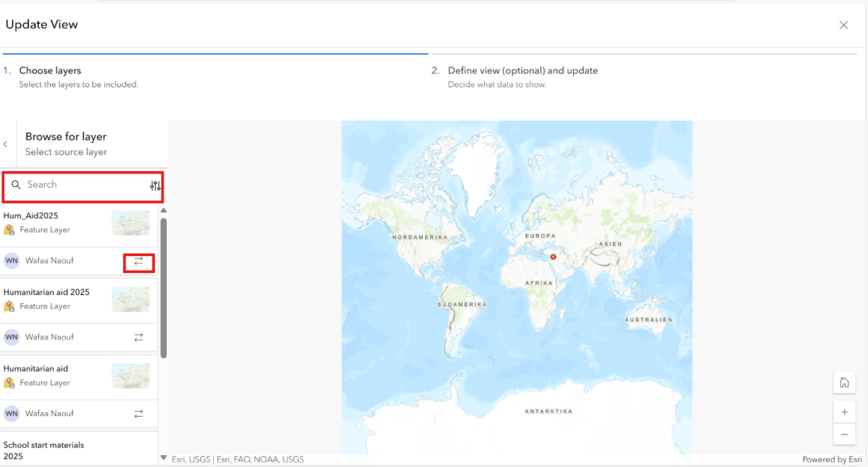Zoom in on the map
This screenshot has height=467, width=868.
point(844,412)
